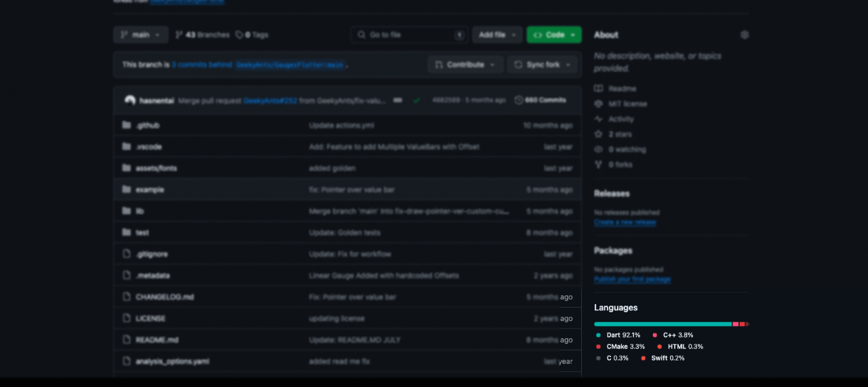
Task: Open the .github folder
Action: click(147, 126)
